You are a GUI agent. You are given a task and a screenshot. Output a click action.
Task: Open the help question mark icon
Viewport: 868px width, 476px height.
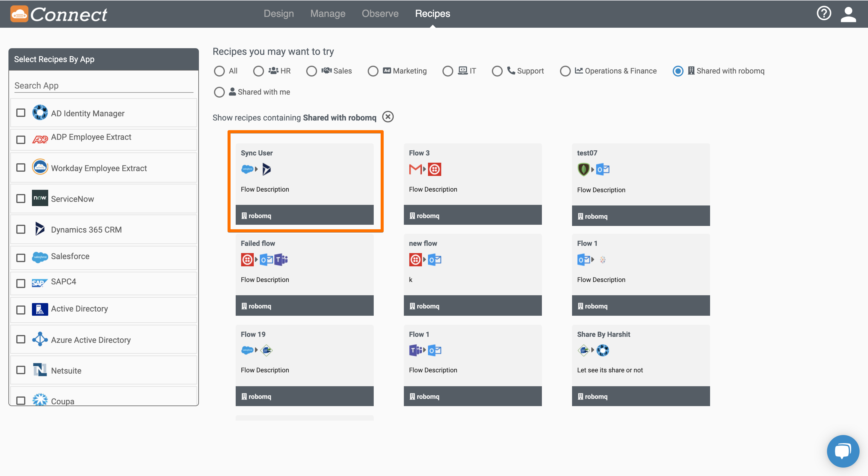tap(824, 14)
